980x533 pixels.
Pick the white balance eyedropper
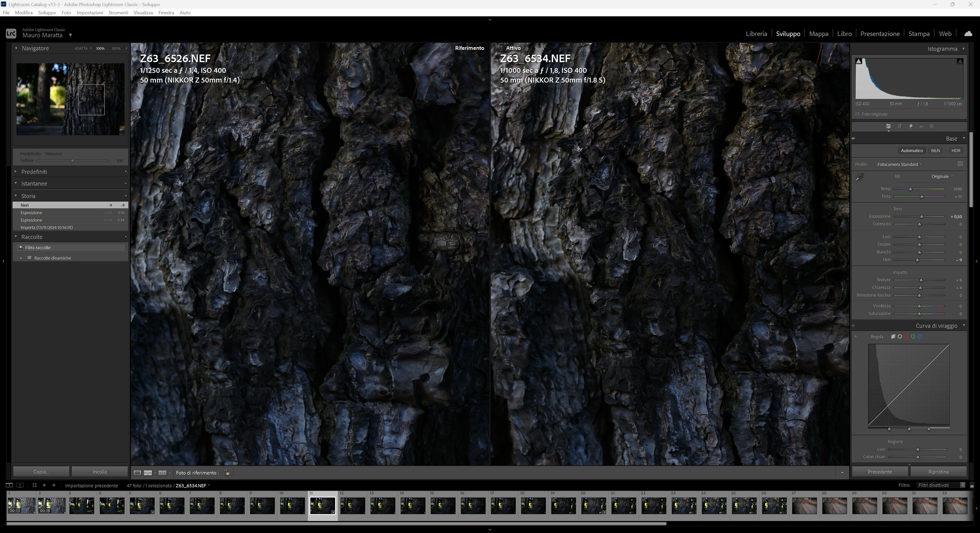tap(860, 177)
